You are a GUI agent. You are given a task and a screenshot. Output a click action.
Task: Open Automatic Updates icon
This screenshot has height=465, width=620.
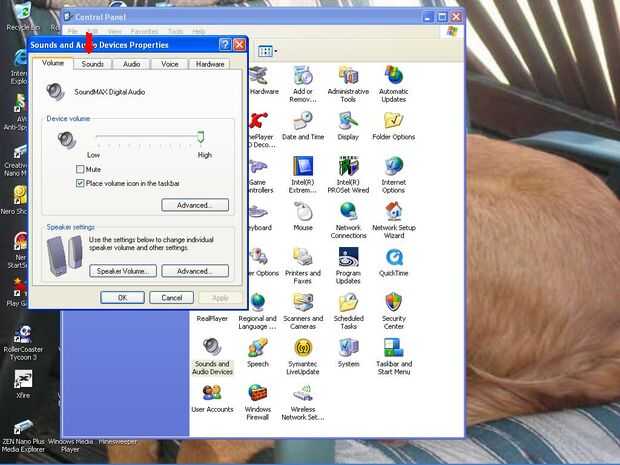(393, 84)
